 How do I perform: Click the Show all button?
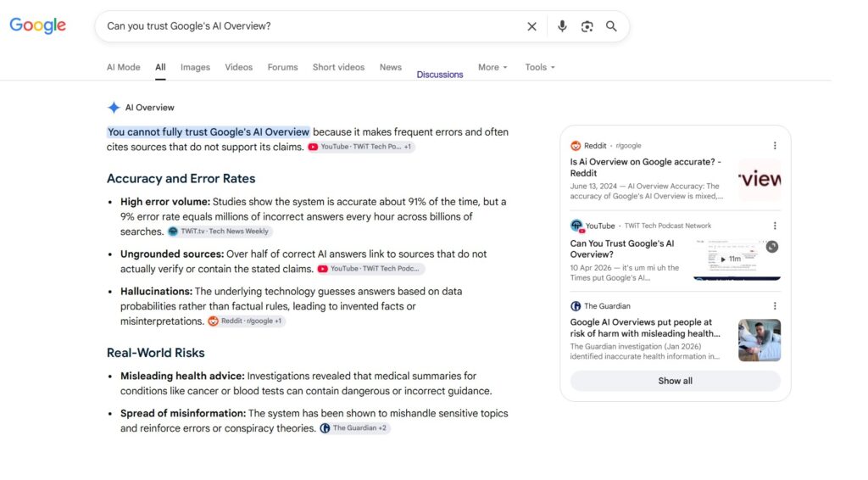click(x=676, y=381)
